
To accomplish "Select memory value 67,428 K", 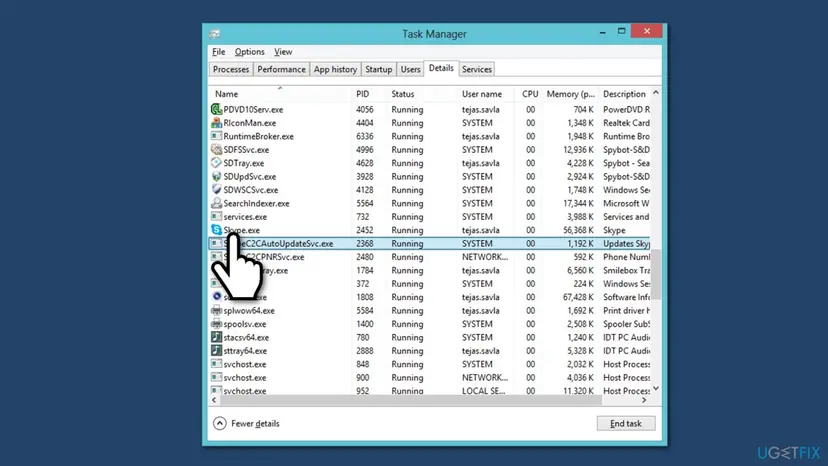I will click(578, 297).
